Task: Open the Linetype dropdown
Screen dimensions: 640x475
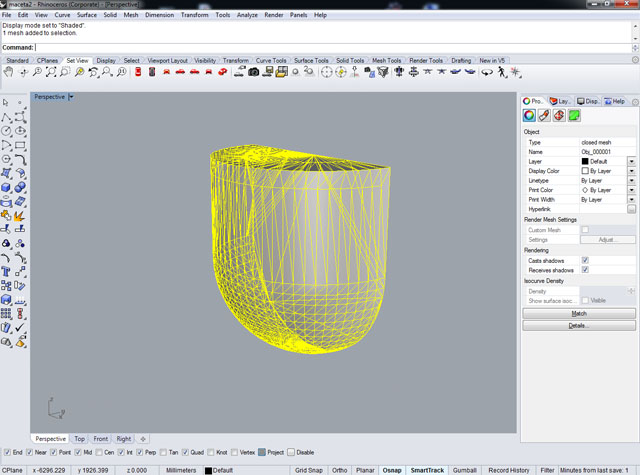Action: pyautogui.click(x=631, y=180)
